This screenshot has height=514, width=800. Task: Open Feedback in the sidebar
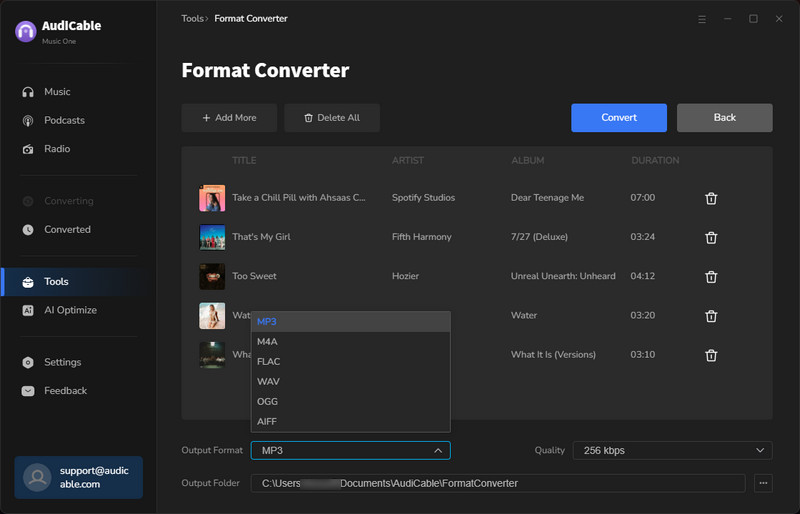point(65,391)
